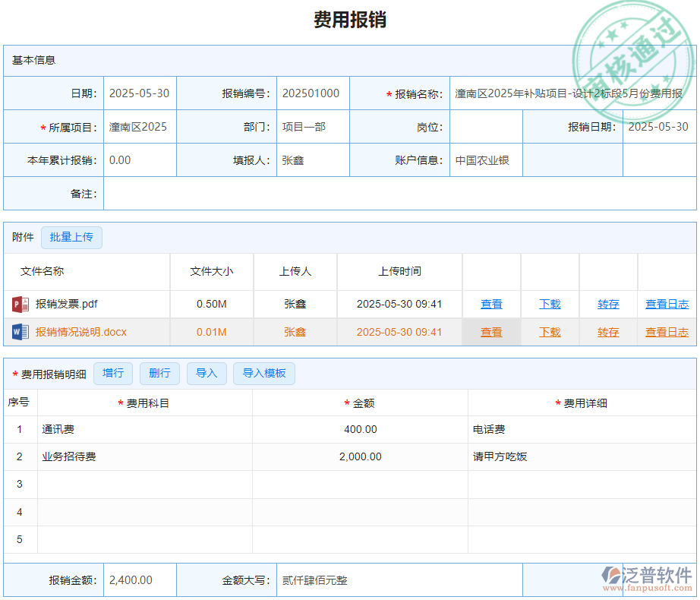Click 转存 for 报销情况说明.docx

tap(608, 332)
